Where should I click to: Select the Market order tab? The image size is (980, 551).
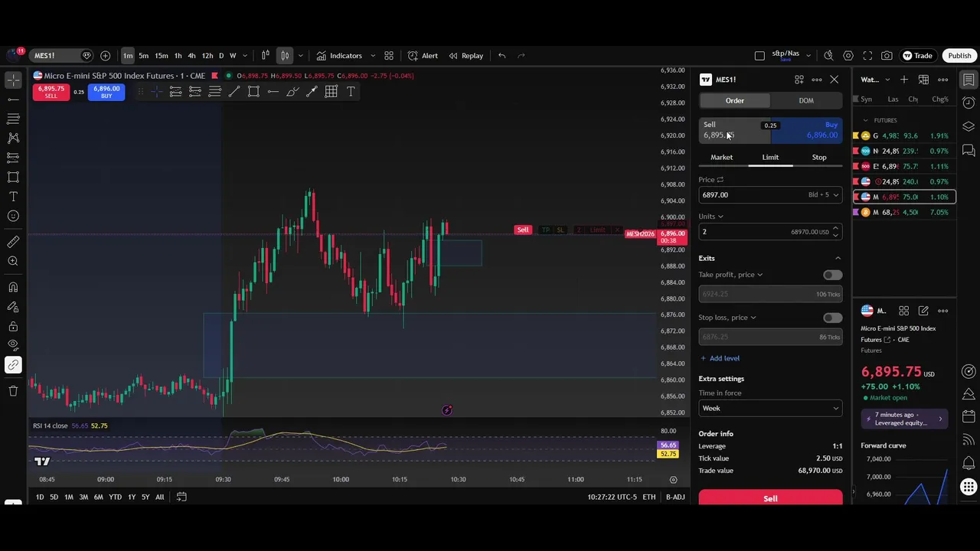[721, 157]
